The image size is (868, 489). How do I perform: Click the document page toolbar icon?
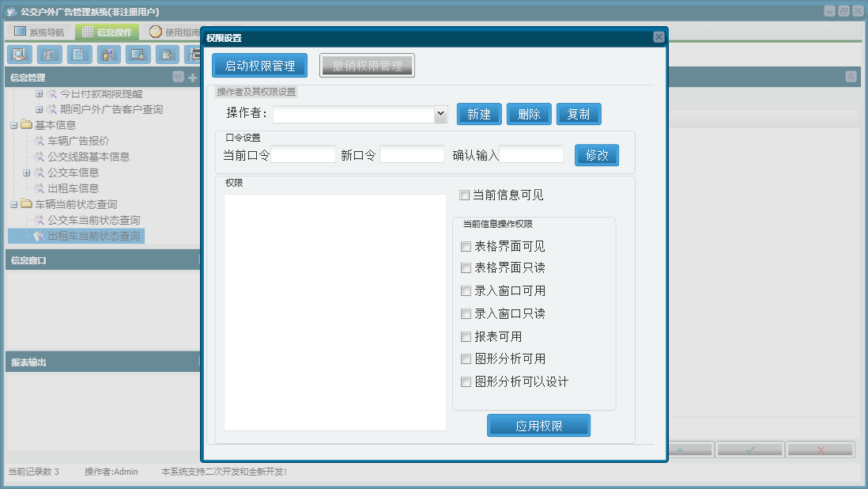pos(78,55)
